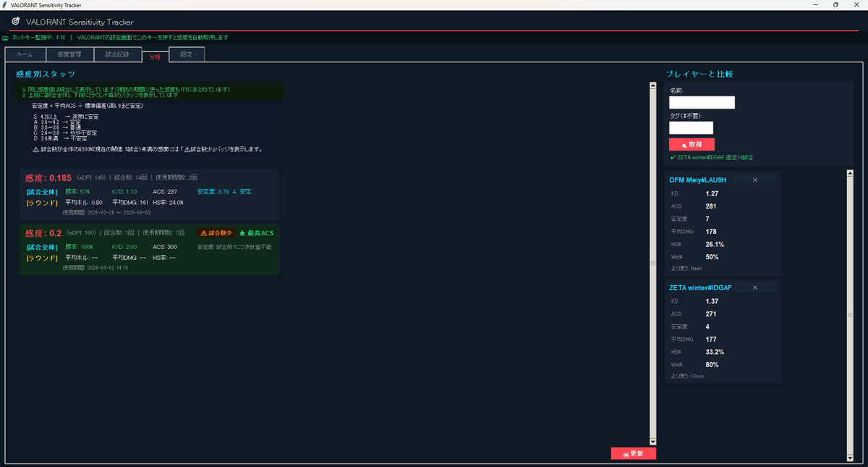The image size is (868, 467).
Task: Click the 勝率: 100% value
Action: [79, 247]
